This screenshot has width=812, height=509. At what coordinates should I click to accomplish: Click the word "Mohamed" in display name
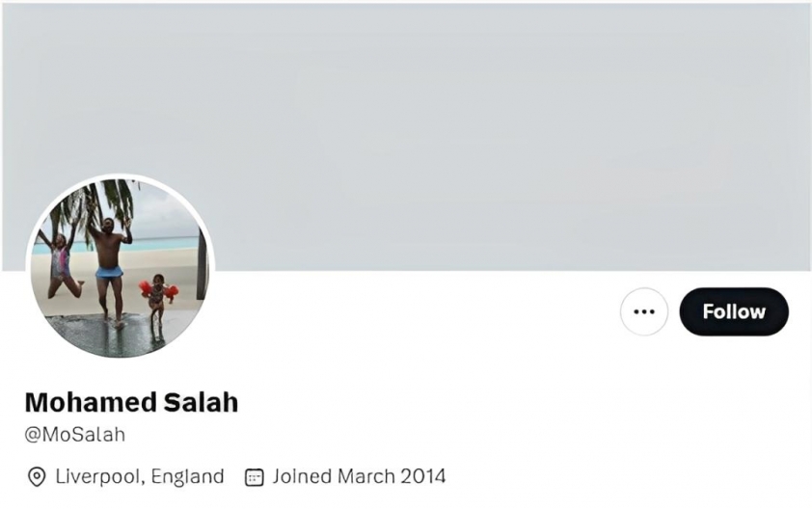(85, 402)
